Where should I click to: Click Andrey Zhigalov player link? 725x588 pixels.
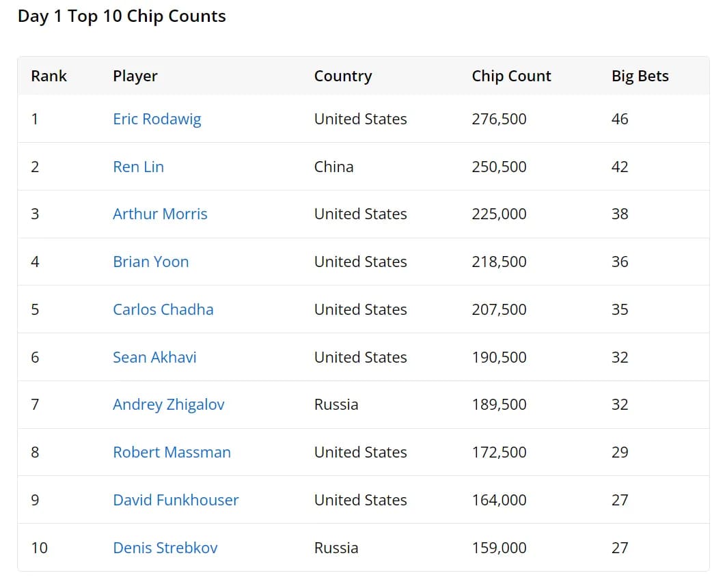[x=168, y=404]
